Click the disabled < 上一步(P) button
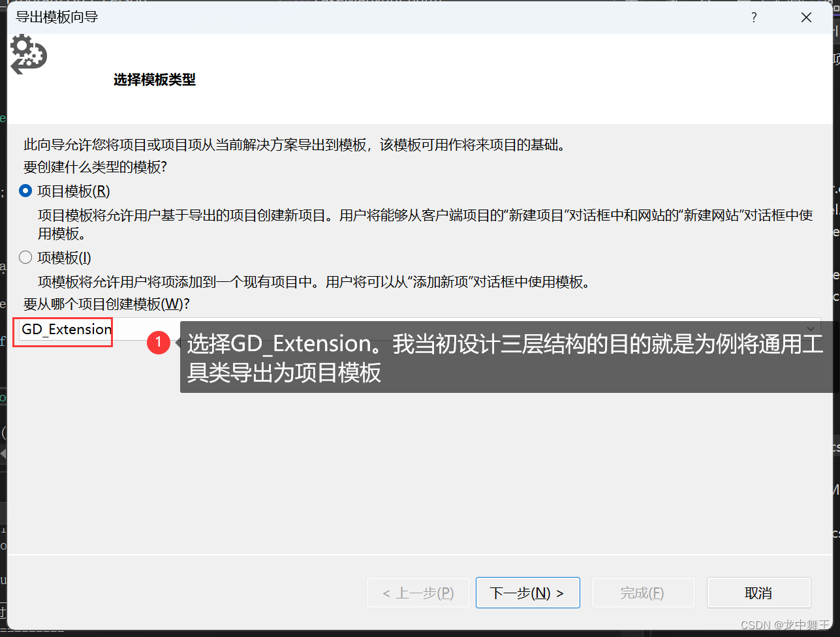Viewport: 840px width, 637px height. [x=418, y=593]
